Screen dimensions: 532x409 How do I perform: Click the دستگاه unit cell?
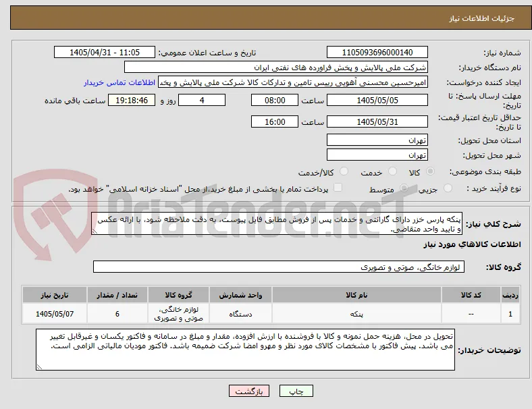tap(240, 314)
